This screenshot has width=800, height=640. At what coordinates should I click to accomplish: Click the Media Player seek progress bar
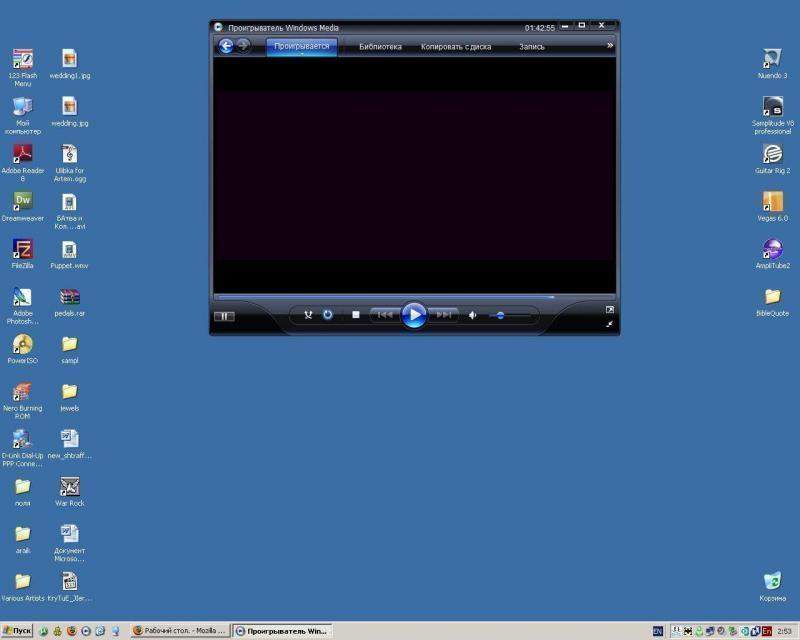tap(414, 297)
